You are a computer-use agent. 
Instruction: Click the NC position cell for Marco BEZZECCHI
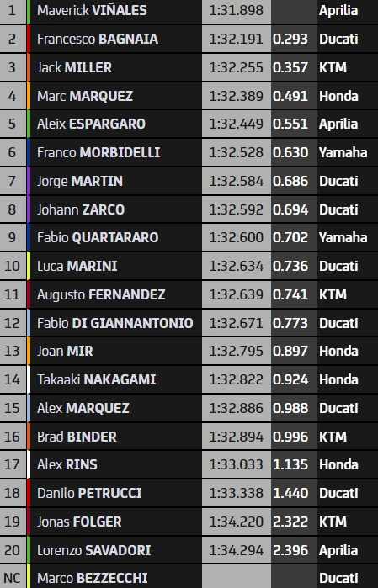click(x=12, y=578)
